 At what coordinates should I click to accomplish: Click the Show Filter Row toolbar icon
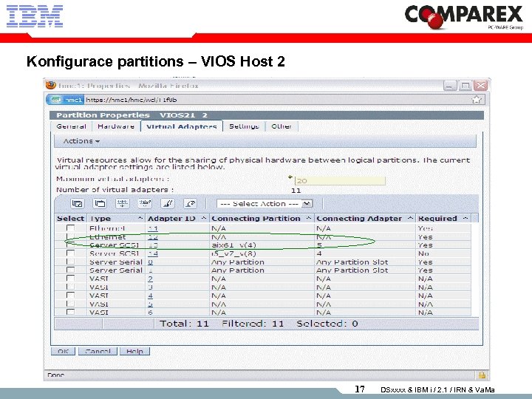point(122,204)
